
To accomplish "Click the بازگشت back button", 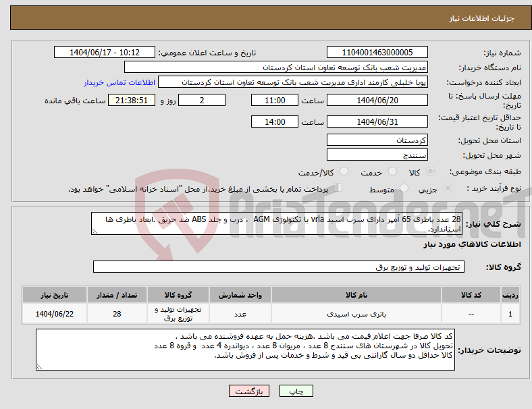I will click(x=249, y=391).
